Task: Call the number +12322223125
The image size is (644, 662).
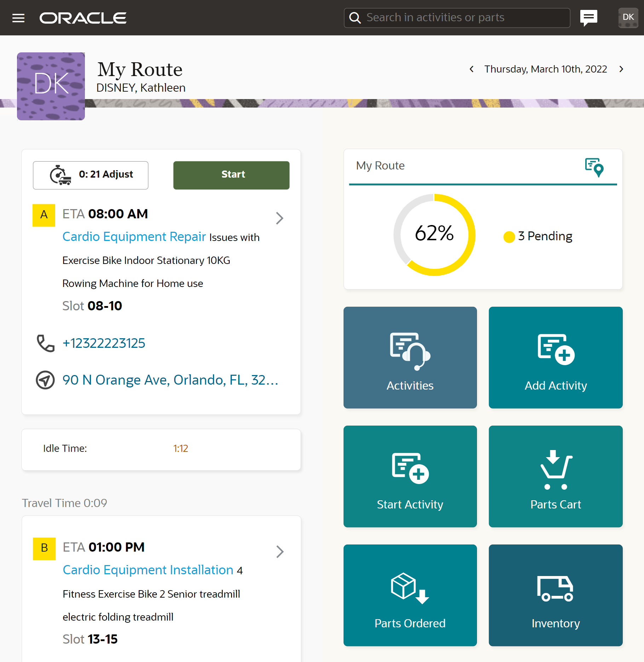Action: 104,342
